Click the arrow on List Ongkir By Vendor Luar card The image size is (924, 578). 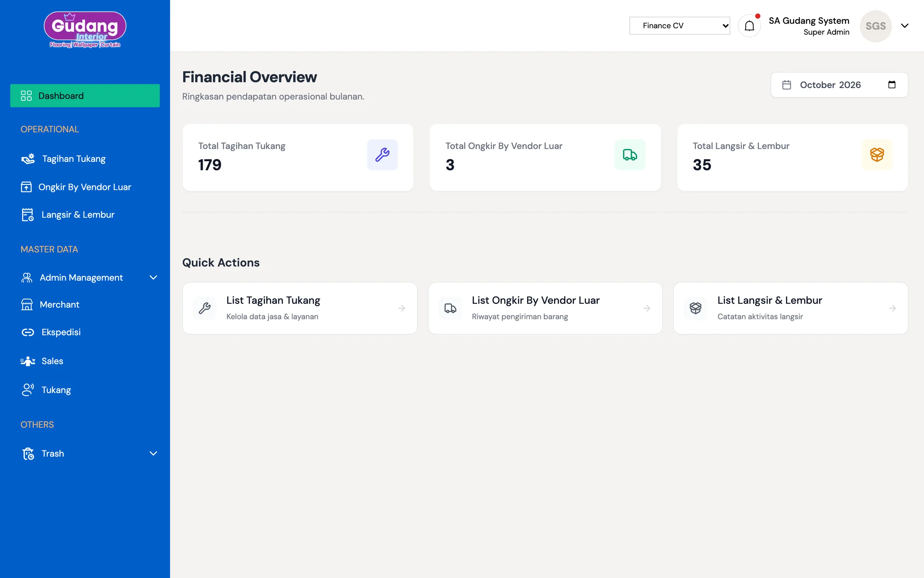[647, 308]
